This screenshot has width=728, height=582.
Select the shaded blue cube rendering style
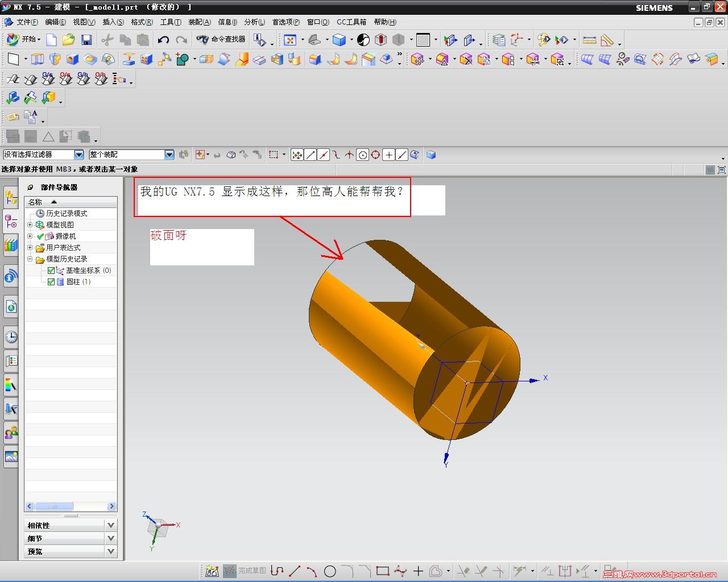[x=339, y=40]
